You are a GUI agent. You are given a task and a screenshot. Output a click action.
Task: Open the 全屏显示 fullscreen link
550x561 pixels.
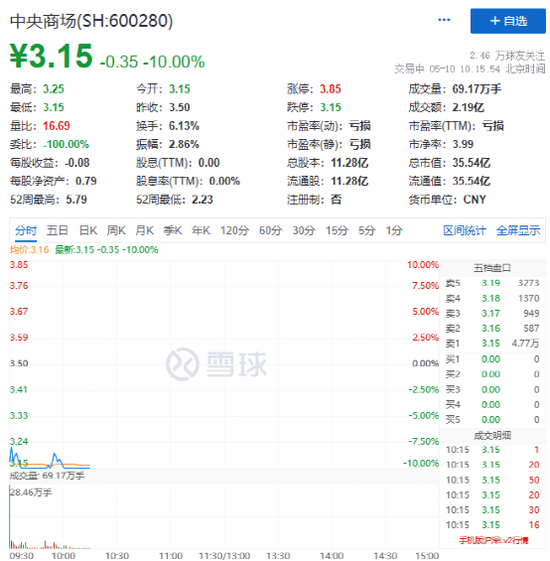pos(518,230)
